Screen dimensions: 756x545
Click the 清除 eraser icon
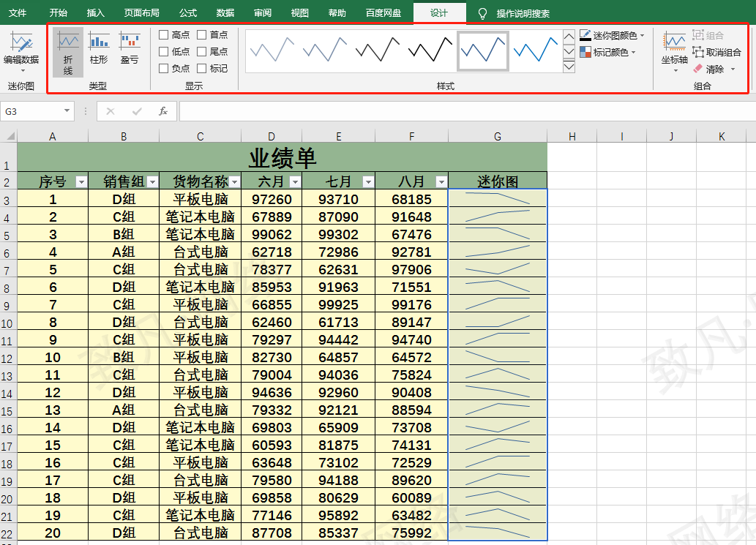697,69
